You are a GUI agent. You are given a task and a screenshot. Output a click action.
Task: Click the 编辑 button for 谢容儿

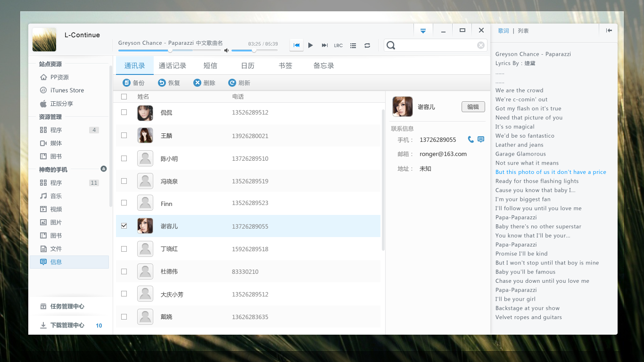coord(473,107)
